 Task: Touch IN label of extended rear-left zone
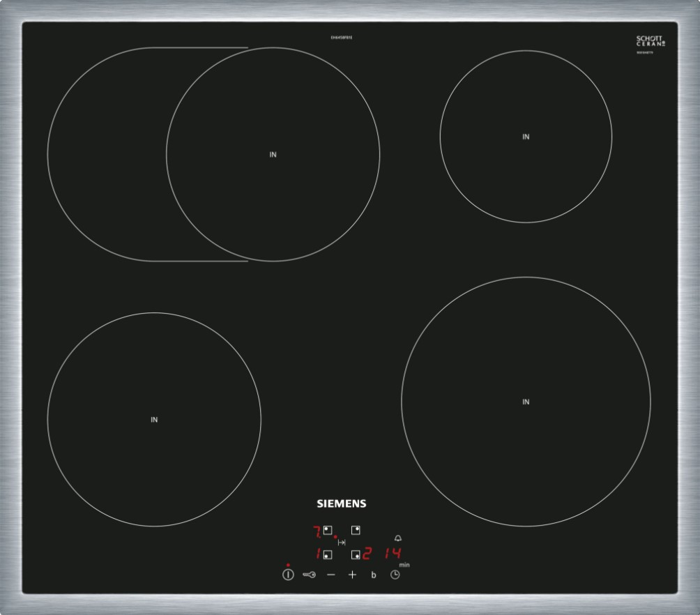pos(273,155)
